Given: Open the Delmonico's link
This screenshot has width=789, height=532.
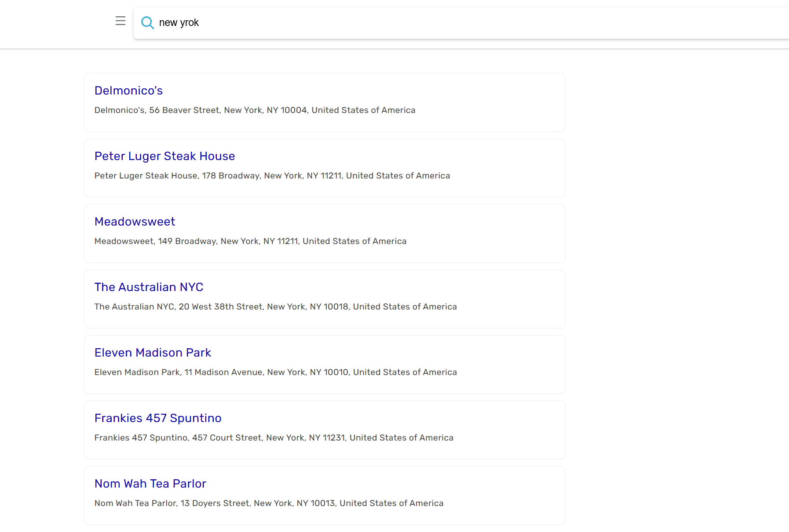Looking at the screenshot, I should click(128, 91).
